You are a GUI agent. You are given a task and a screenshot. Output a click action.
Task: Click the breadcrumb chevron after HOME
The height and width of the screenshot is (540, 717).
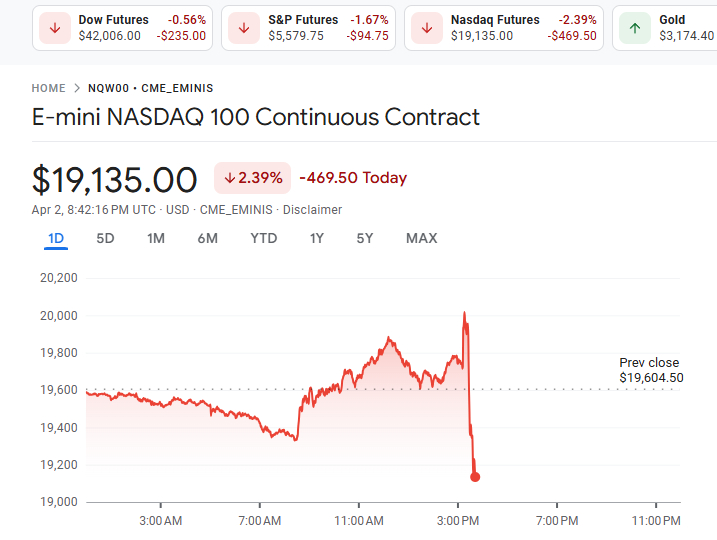point(76,89)
